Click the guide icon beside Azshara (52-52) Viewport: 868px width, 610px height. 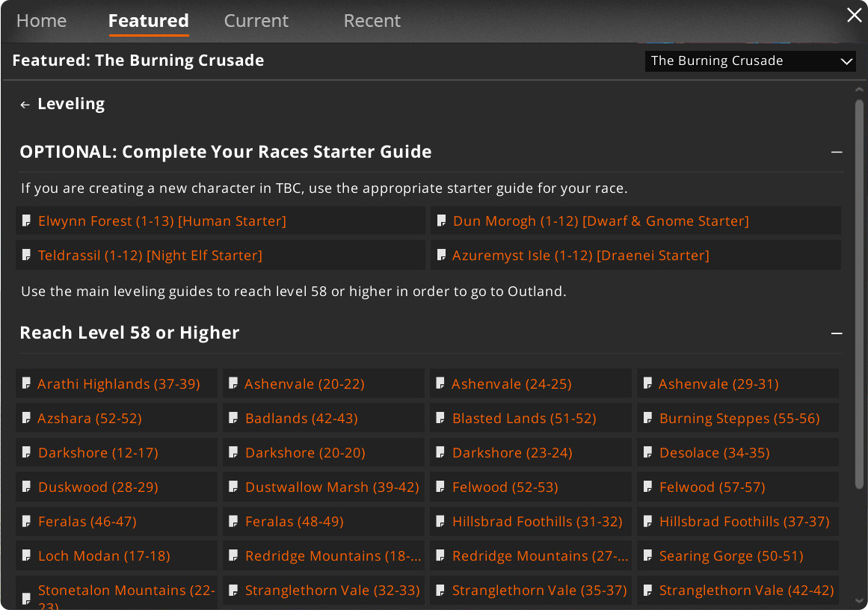coord(27,418)
